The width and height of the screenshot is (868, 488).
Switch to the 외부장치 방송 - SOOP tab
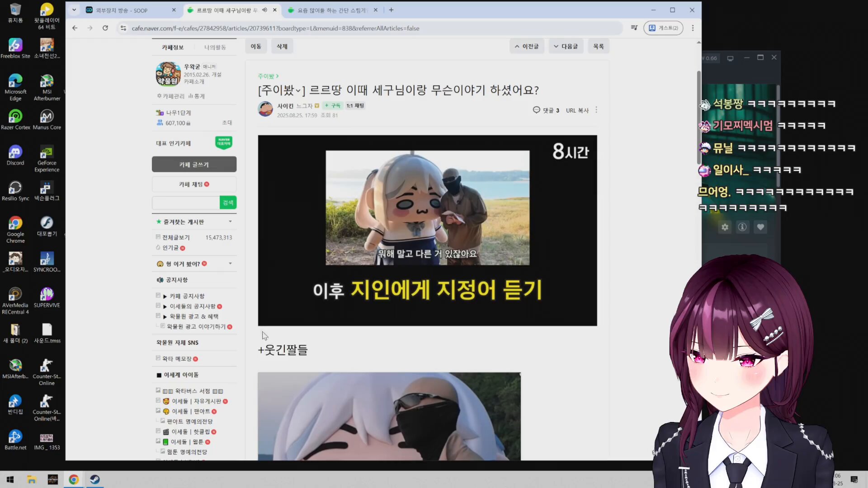(x=122, y=10)
